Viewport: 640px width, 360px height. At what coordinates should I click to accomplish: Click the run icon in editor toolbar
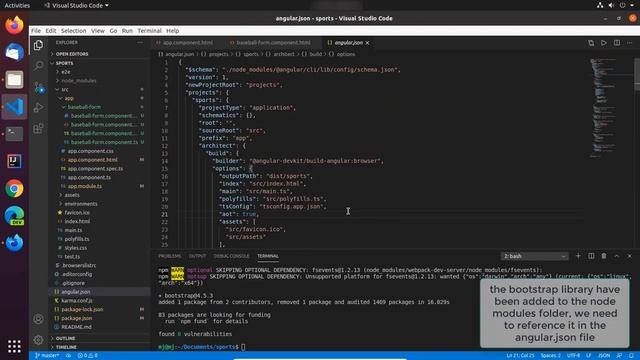click(x=604, y=43)
